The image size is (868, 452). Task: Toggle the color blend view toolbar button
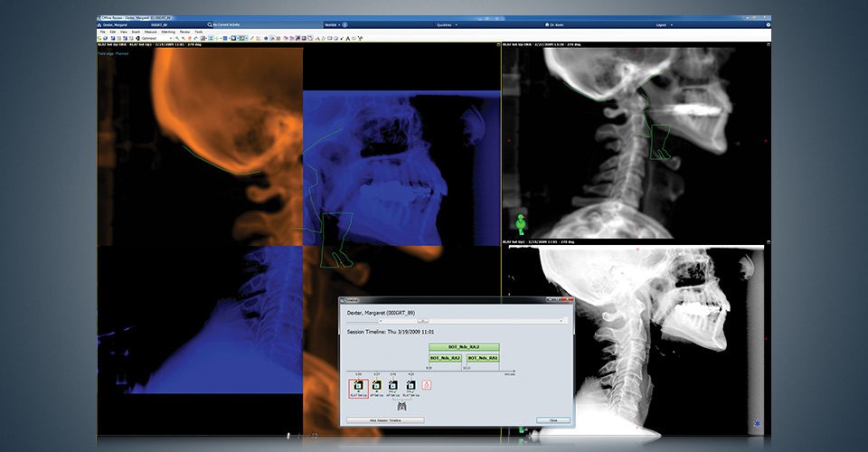click(242, 38)
